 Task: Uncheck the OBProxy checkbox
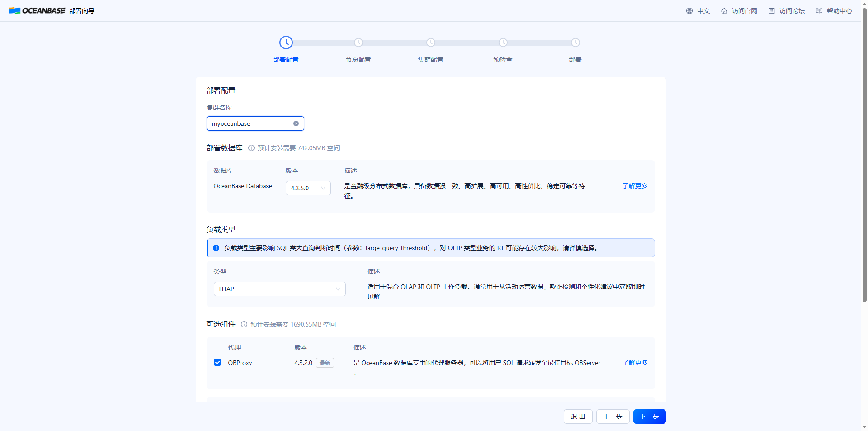[217, 362]
